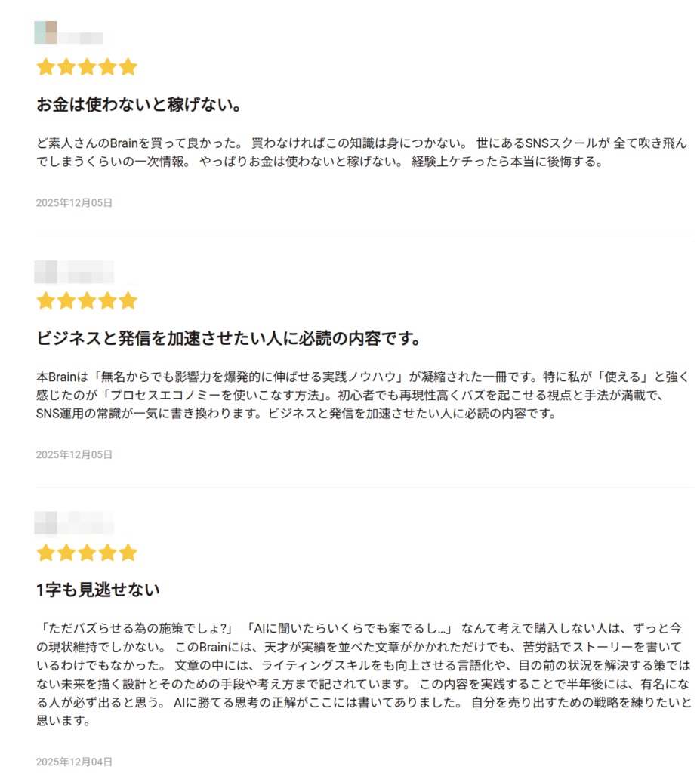Open avatar of the 1字も見逃せない reviewer
This screenshot has width=700, height=773.
pyautogui.click(x=46, y=522)
